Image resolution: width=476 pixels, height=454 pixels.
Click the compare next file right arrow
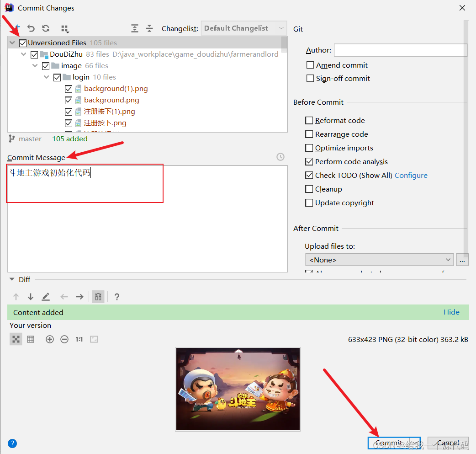[79, 297]
